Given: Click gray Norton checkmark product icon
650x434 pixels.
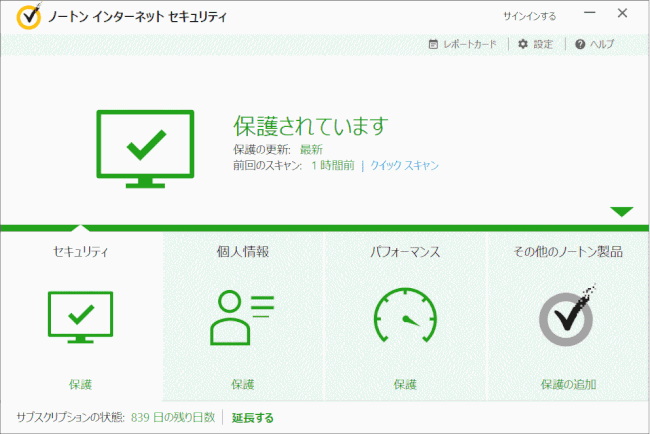Looking at the screenshot, I should coord(568,315).
